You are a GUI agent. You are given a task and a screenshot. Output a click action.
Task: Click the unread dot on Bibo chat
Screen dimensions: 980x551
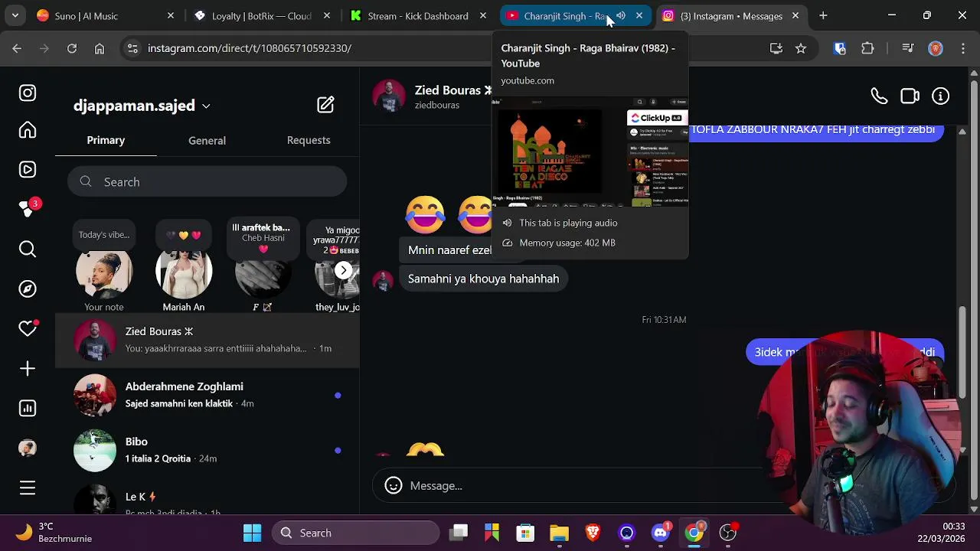(338, 451)
